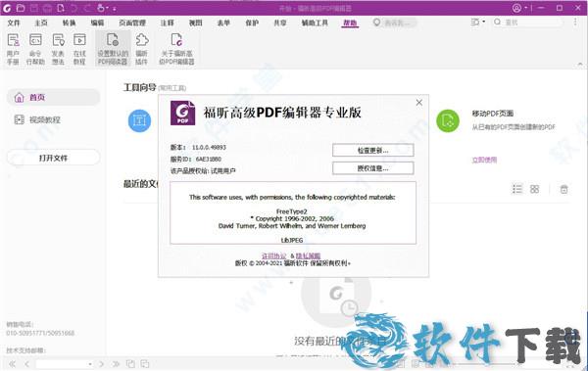Click 关于福昕高级PDF编辑器 about icon
The width and height of the screenshot is (588, 371).
[176, 49]
